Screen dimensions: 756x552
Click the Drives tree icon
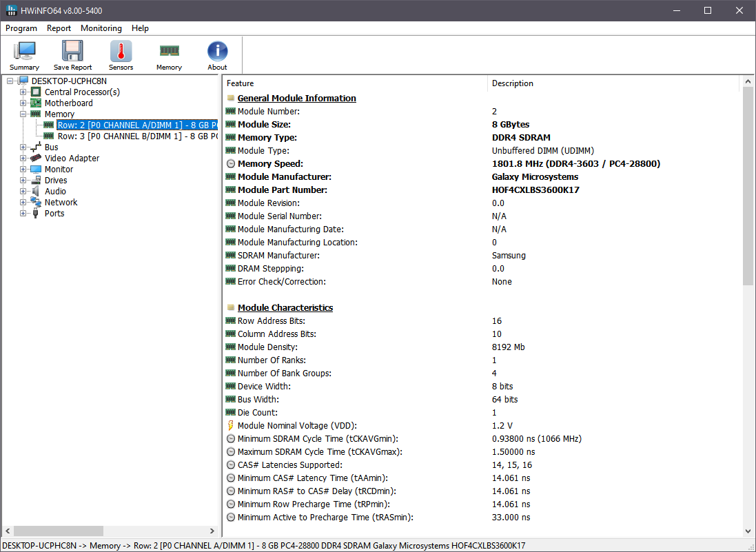tap(36, 181)
